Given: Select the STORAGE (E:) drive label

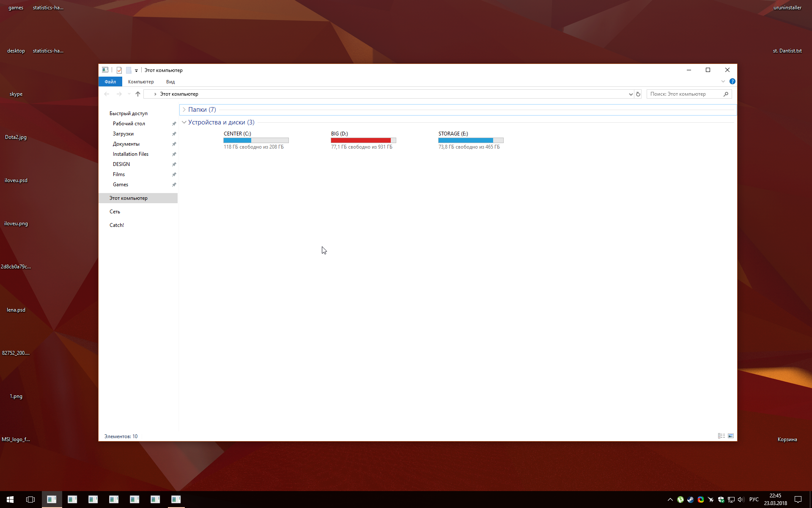Looking at the screenshot, I should point(453,134).
